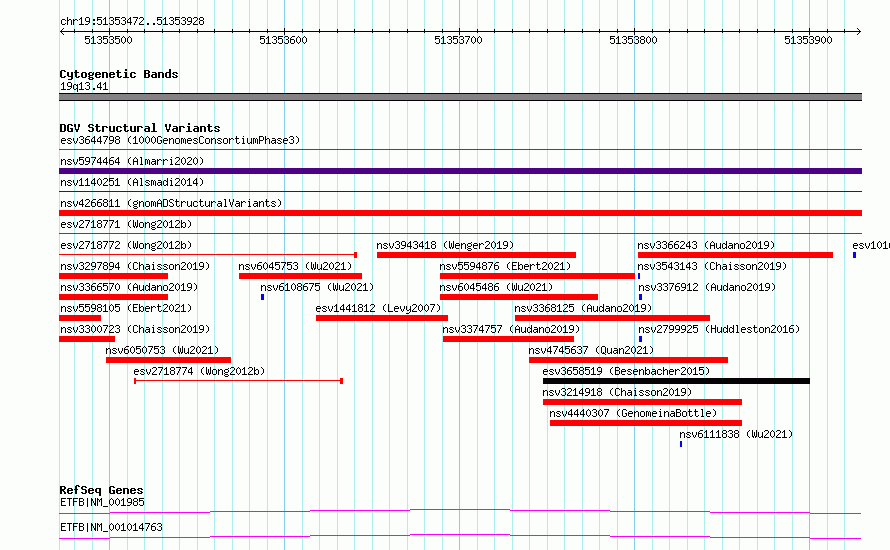This screenshot has width=890, height=550.
Task: Open nsv3297894 Chaisson2019 variant
Action: [x=135, y=266]
